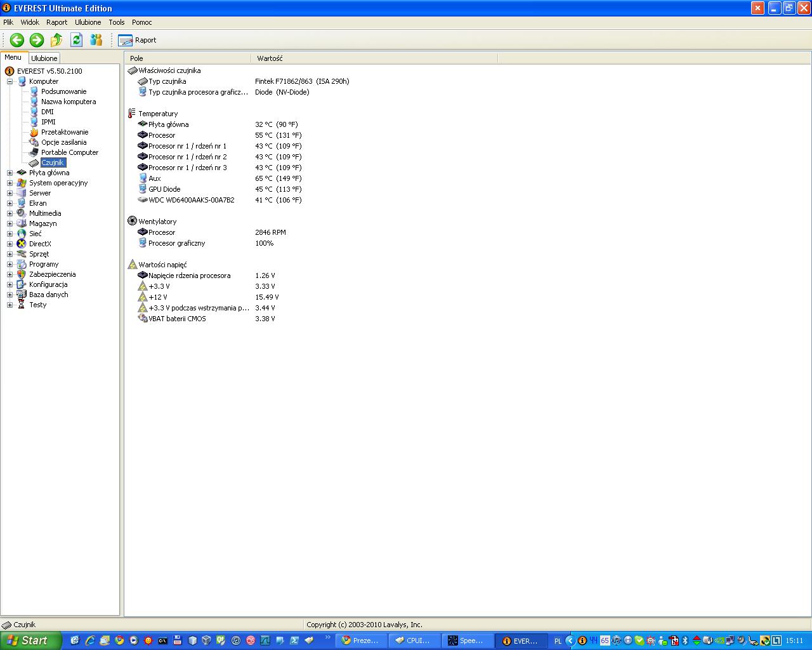Open the Raport menu in the menu bar

click(56, 22)
